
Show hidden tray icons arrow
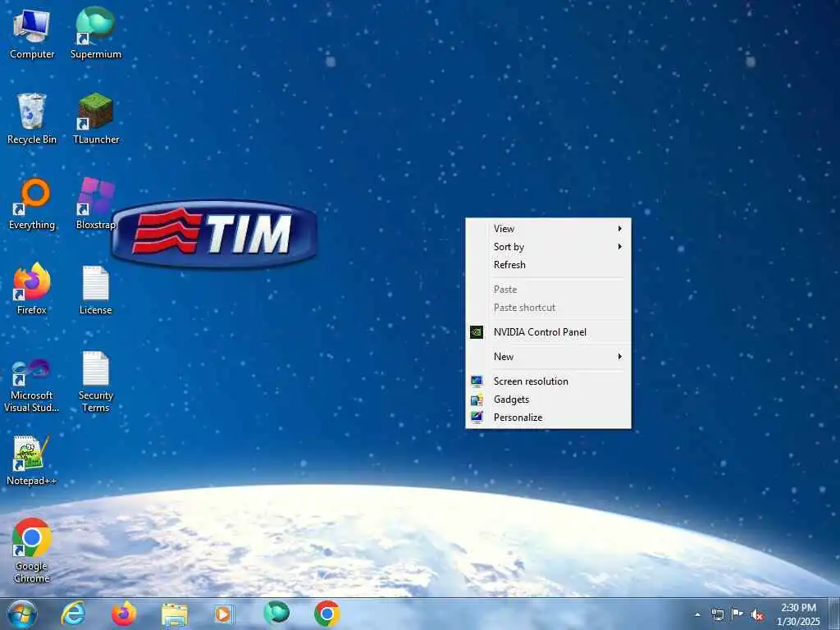pyautogui.click(x=697, y=614)
